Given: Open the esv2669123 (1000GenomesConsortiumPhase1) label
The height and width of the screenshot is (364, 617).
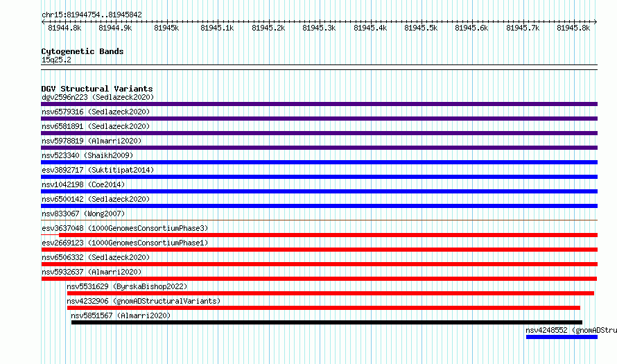Looking at the screenshot, I should pos(125,243).
